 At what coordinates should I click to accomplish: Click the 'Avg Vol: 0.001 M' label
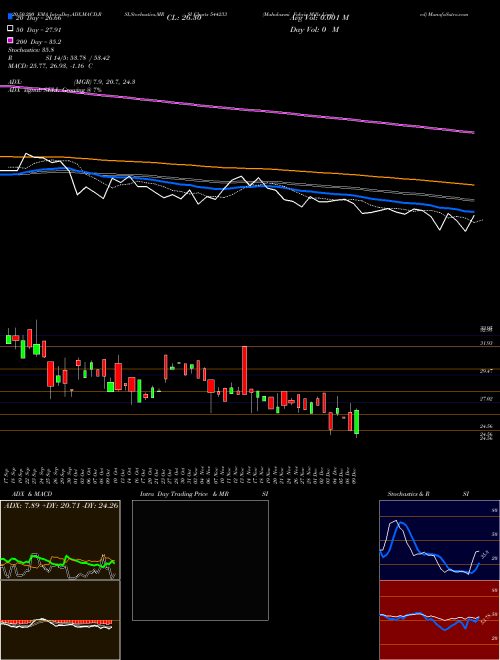[319, 18]
